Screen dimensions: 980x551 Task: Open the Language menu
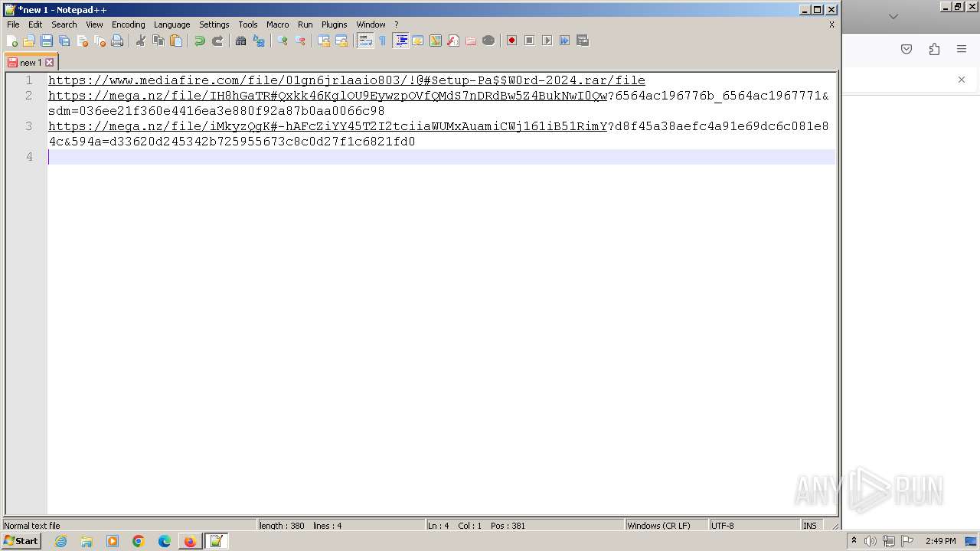tap(171, 24)
